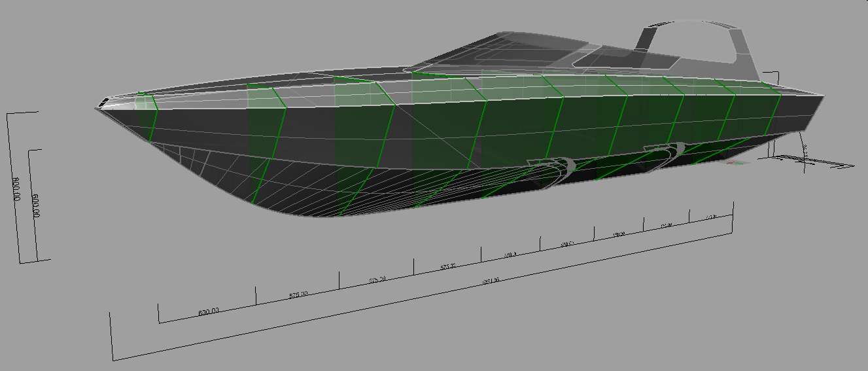Click the 575.35 dimension text
The image size is (868, 371).
click(x=448, y=267)
